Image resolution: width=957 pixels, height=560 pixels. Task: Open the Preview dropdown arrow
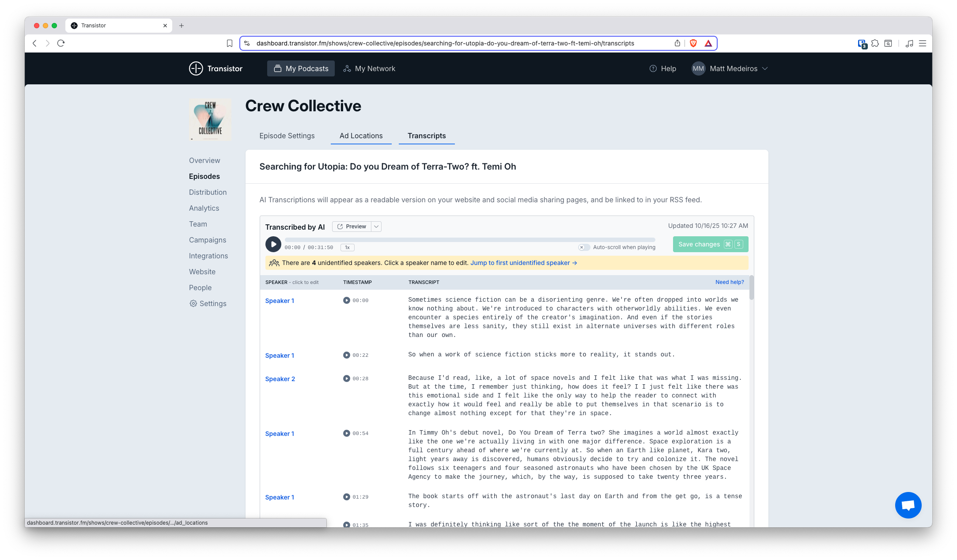coord(376,227)
